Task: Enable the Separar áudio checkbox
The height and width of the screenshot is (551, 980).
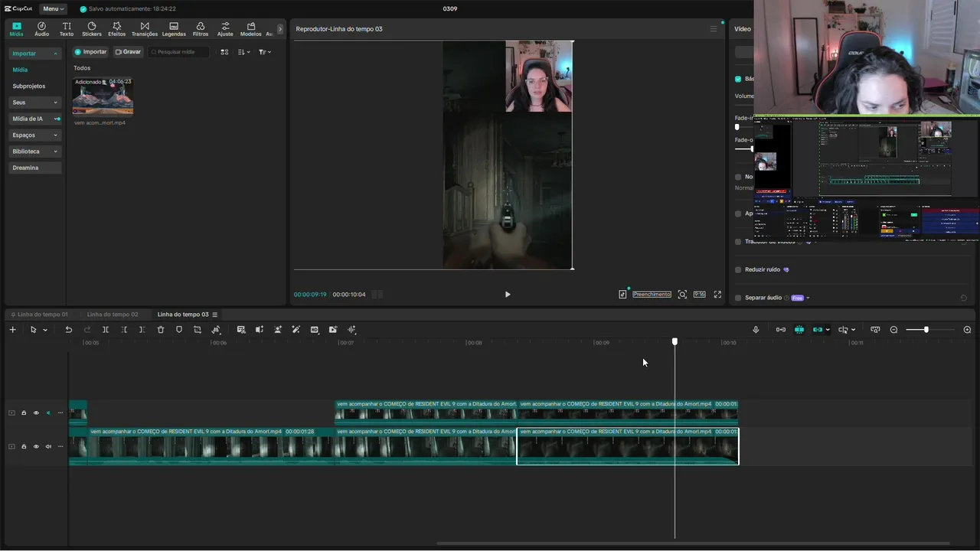Action: point(738,298)
